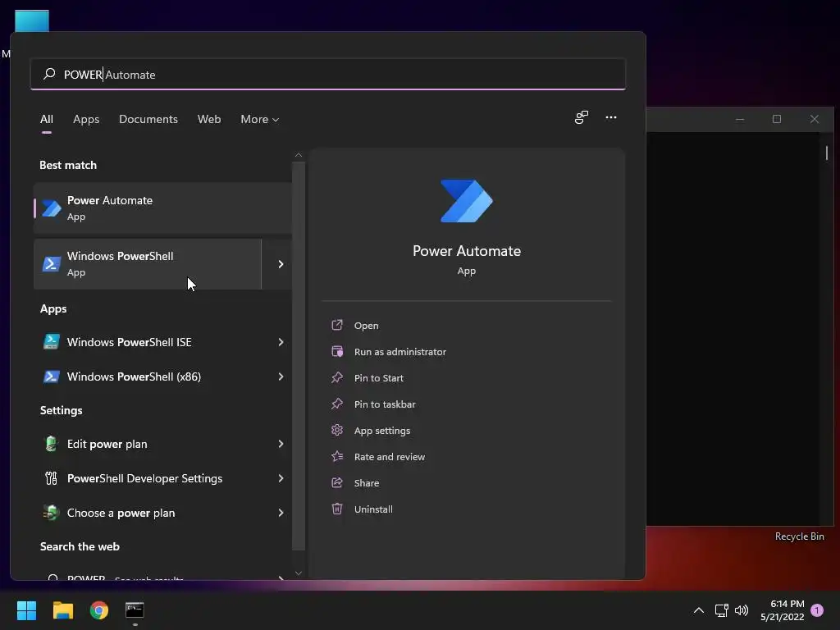This screenshot has width=840, height=630.
Task: Switch to the terminal window on taskbar
Action: (x=135, y=610)
